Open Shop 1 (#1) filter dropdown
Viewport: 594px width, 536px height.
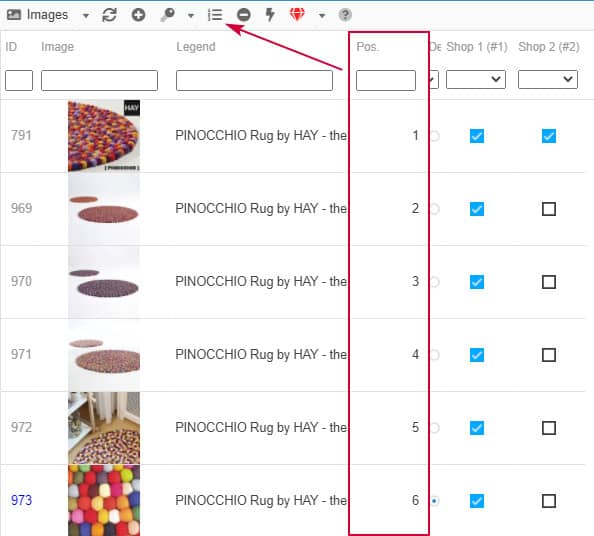point(476,80)
